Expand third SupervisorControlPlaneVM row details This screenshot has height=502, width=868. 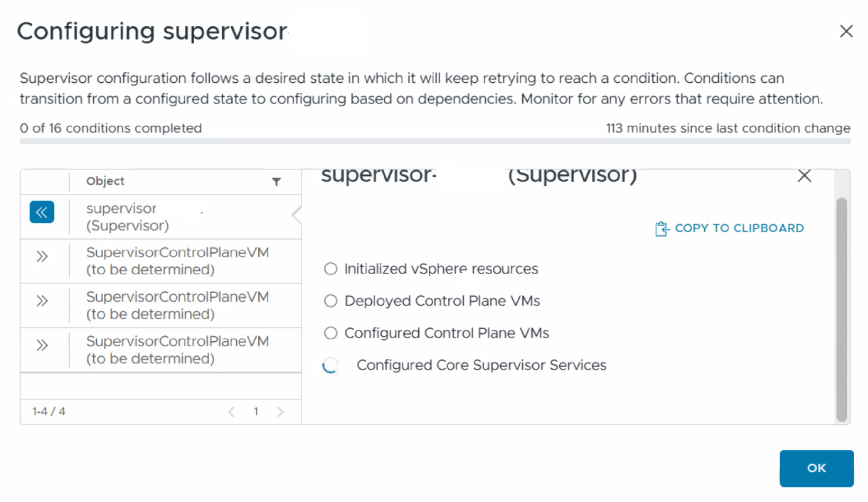(x=42, y=345)
